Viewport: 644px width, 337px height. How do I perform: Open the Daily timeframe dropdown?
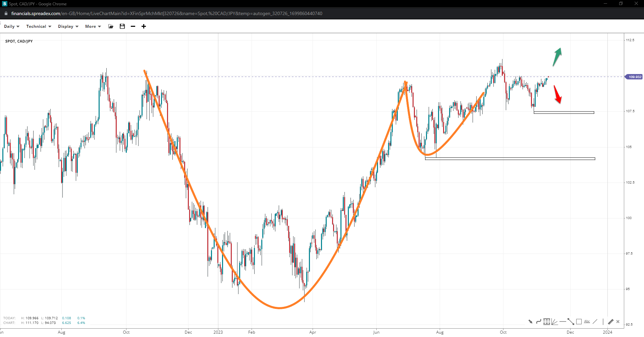tap(12, 26)
